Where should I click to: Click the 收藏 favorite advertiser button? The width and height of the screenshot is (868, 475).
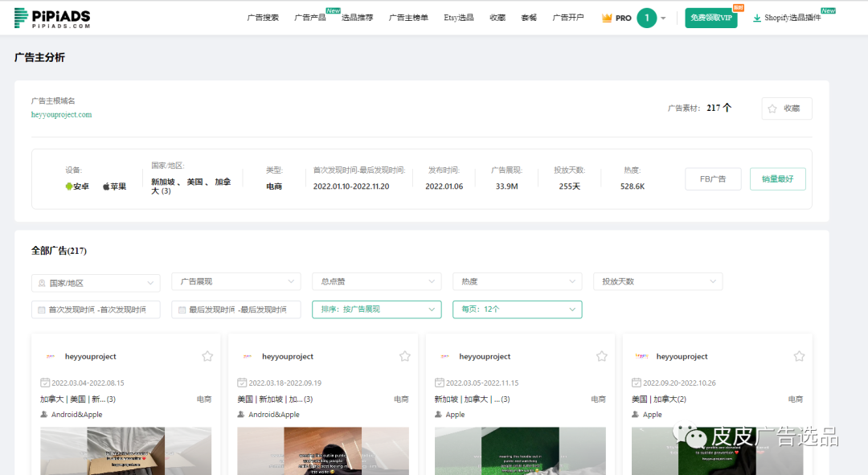(x=787, y=109)
